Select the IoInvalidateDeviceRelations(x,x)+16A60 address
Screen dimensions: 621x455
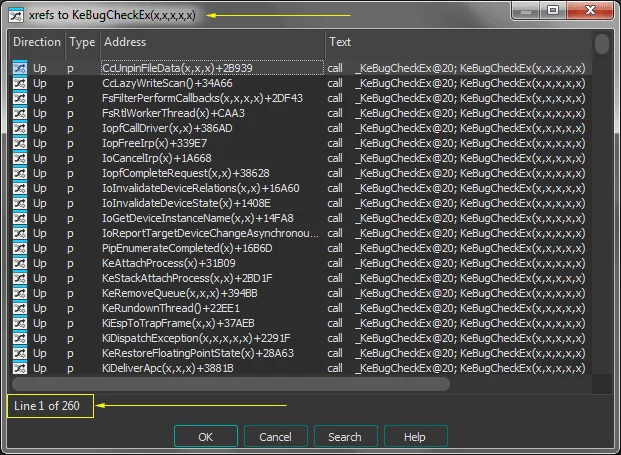pyautogui.click(x=201, y=188)
